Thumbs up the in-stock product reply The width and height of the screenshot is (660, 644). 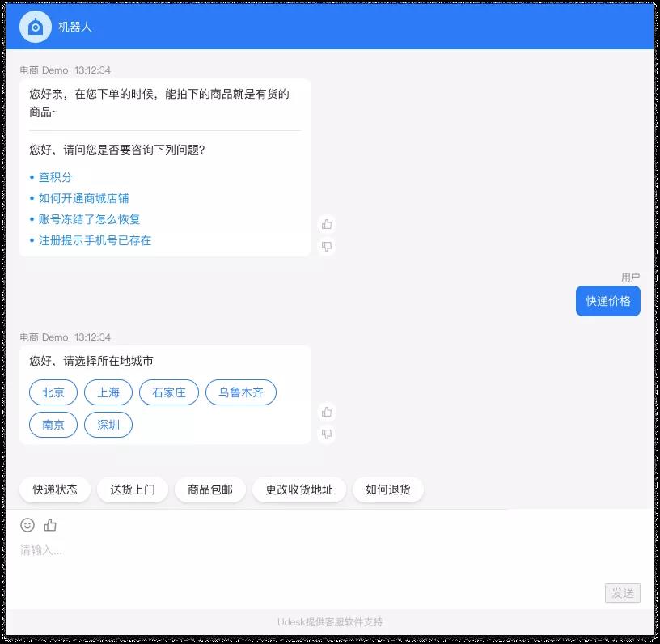click(x=327, y=224)
